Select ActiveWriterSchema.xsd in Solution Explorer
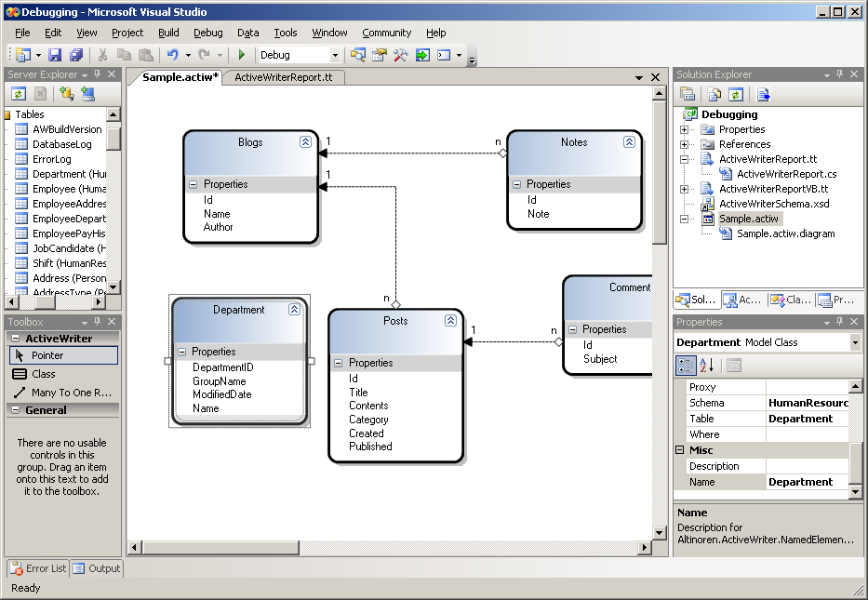This screenshot has width=868, height=600. [773, 204]
